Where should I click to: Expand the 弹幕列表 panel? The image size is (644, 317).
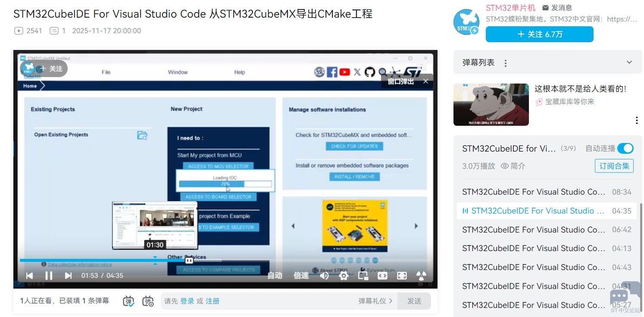point(629,62)
